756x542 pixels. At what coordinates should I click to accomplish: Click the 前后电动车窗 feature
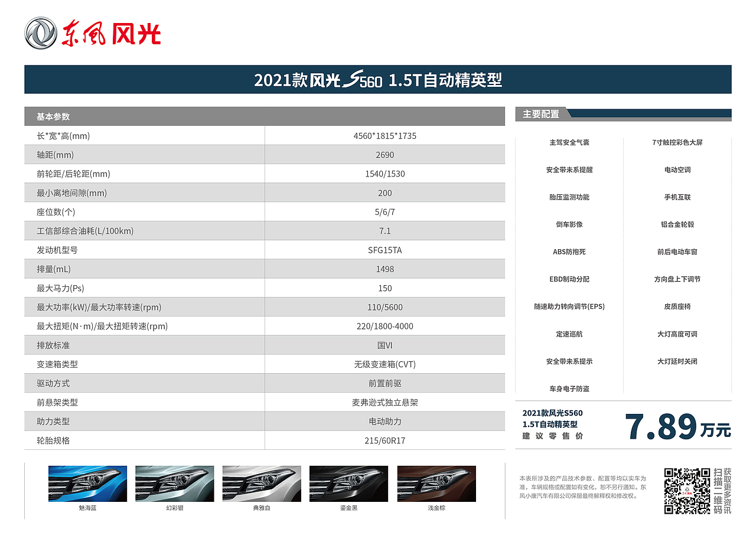pyautogui.click(x=677, y=252)
